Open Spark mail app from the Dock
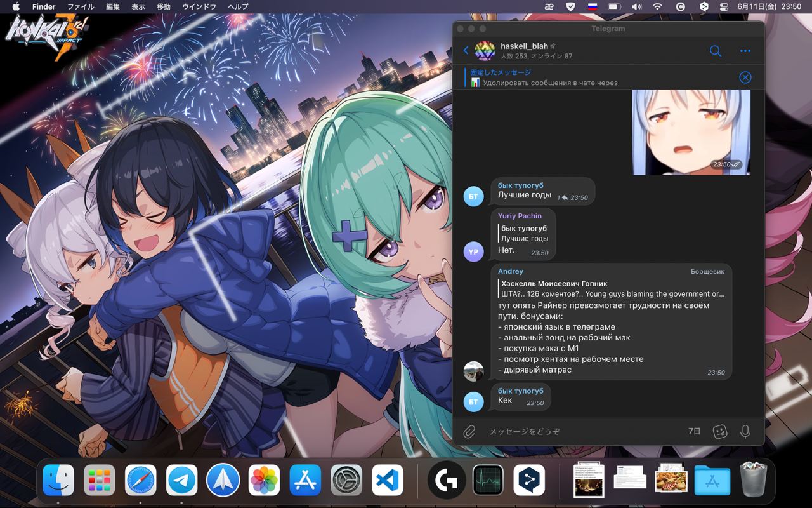812x508 pixels. coord(223,480)
